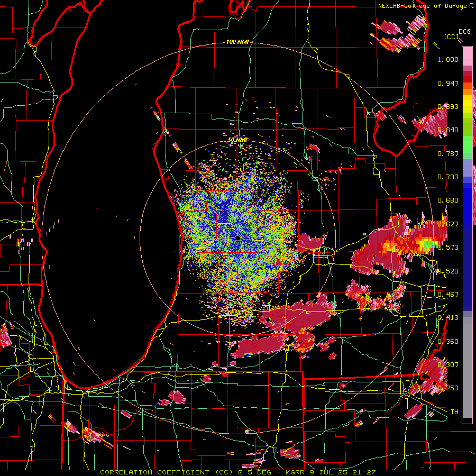Click the 0.467 color scale value
This screenshot has height=476, width=476.
click(448, 295)
